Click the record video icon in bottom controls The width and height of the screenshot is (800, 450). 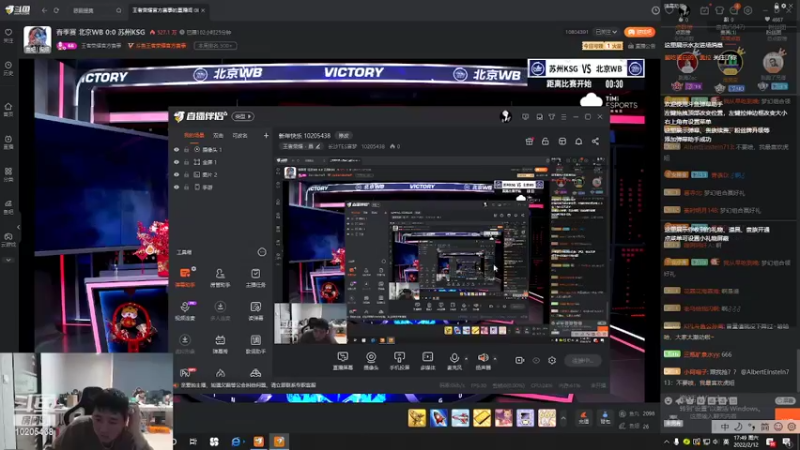519,360
